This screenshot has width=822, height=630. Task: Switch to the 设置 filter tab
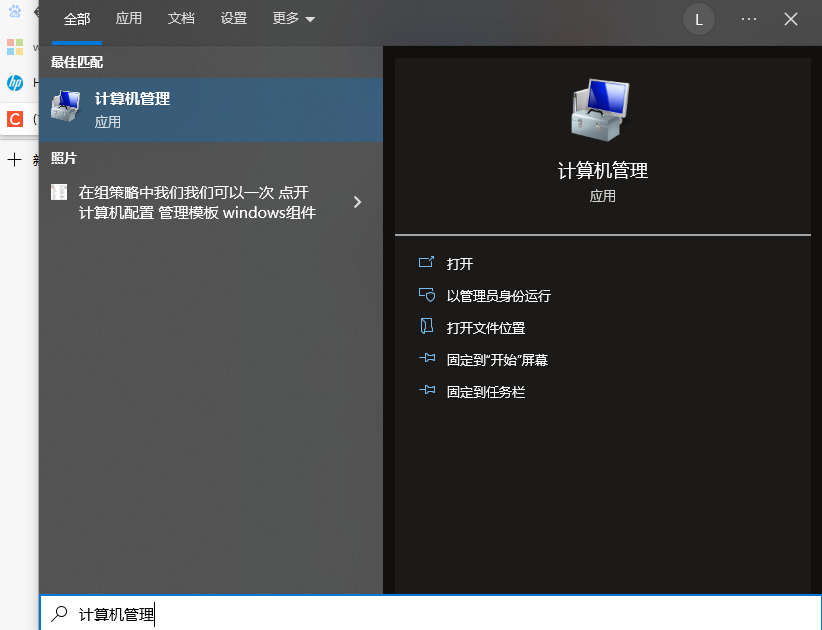click(233, 18)
